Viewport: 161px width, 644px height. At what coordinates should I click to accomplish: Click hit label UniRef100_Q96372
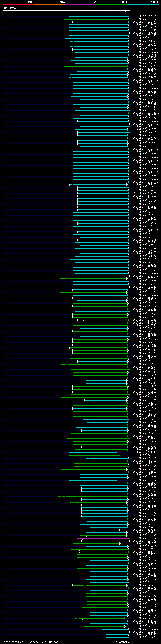(x=144, y=265)
